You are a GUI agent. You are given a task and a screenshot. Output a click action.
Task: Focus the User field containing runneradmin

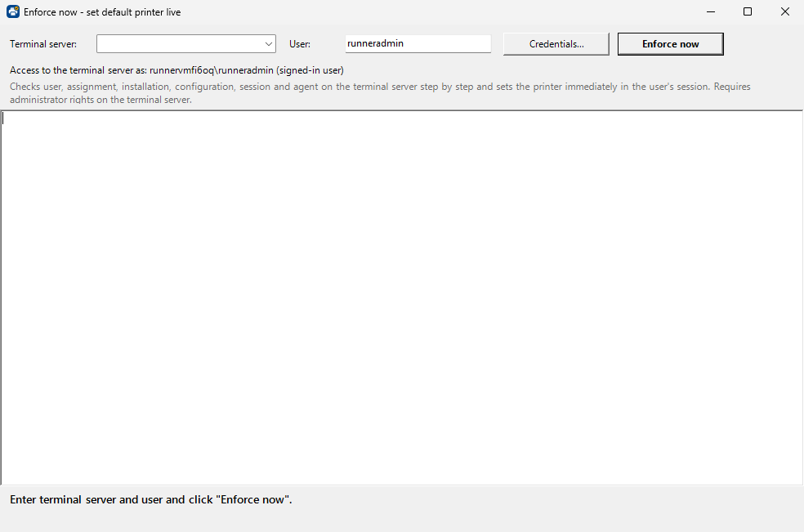click(418, 43)
